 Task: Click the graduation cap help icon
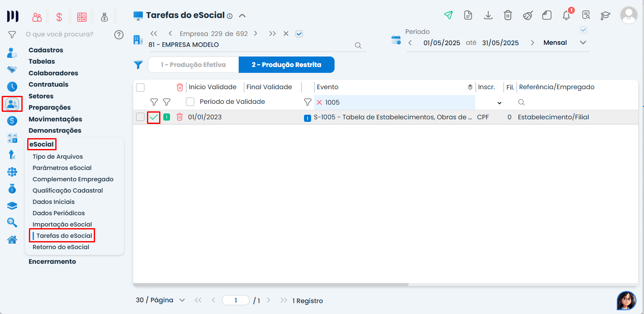point(605,15)
